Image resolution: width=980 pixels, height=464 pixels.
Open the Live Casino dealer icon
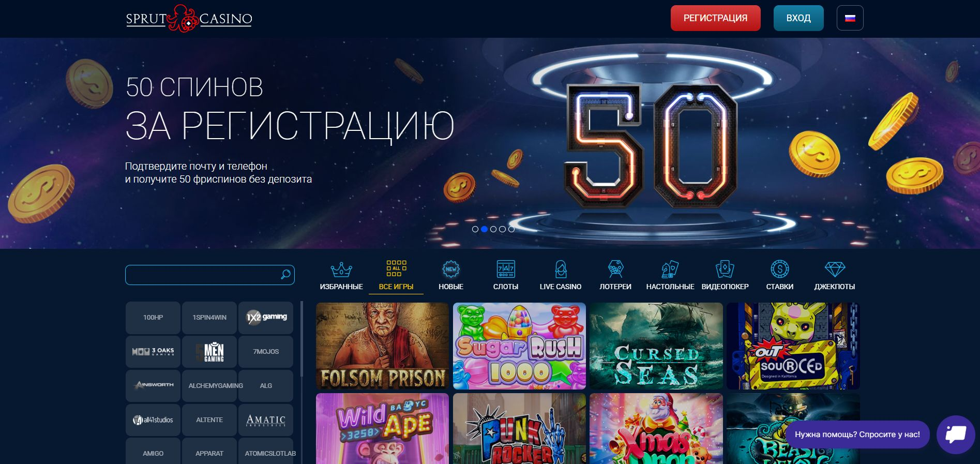561,269
